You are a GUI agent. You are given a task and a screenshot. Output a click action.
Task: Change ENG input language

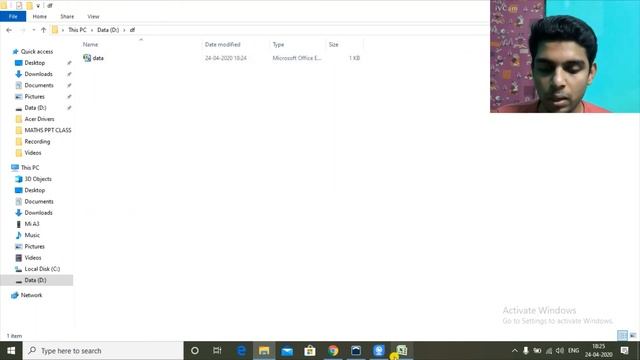coord(573,351)
